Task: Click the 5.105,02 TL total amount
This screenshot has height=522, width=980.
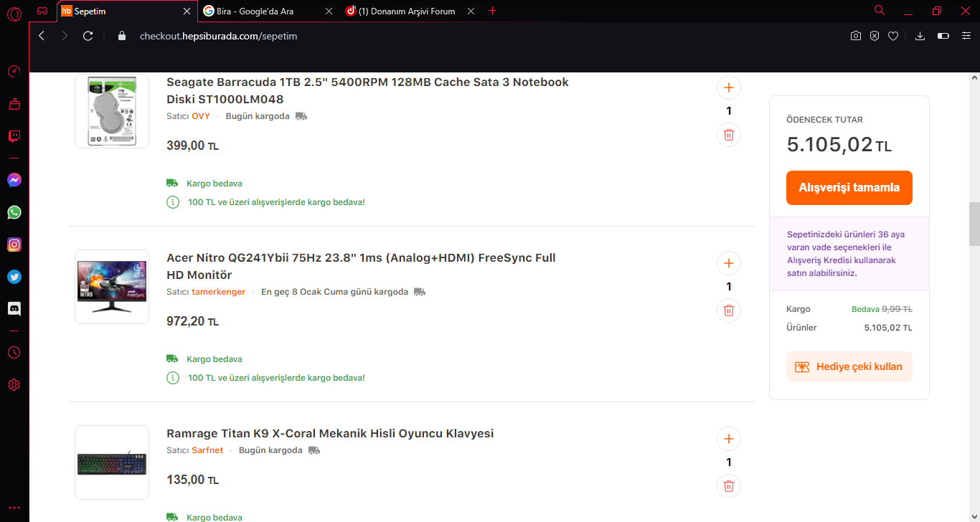Action: coord(839,145)
